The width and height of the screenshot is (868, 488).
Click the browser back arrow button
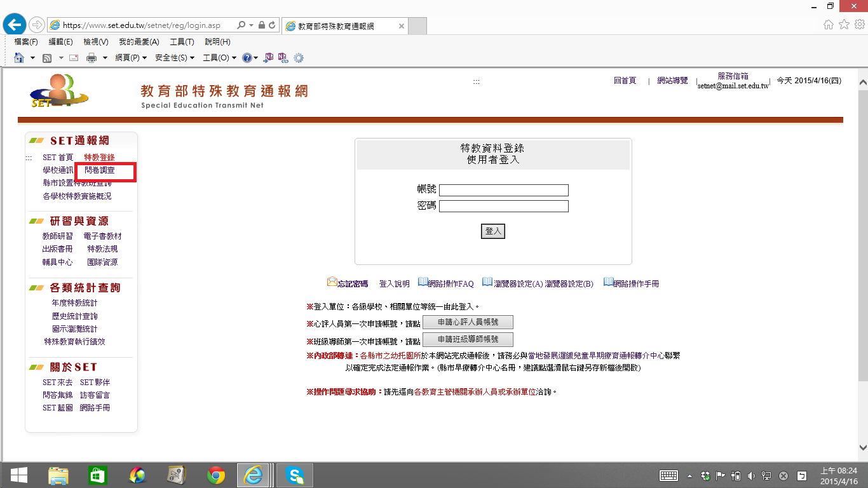click(x=14, y=25)
